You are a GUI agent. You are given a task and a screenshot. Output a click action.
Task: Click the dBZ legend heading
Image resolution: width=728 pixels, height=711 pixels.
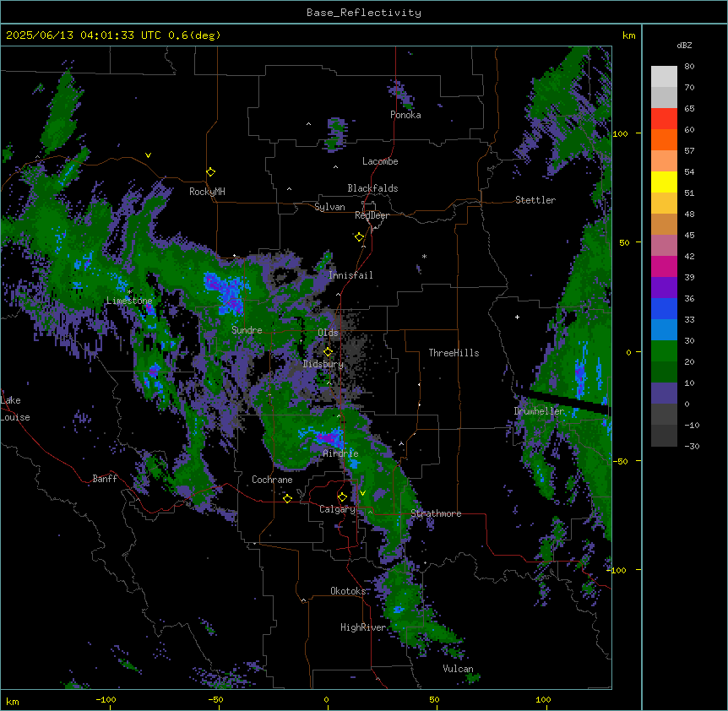pos(684,46)
